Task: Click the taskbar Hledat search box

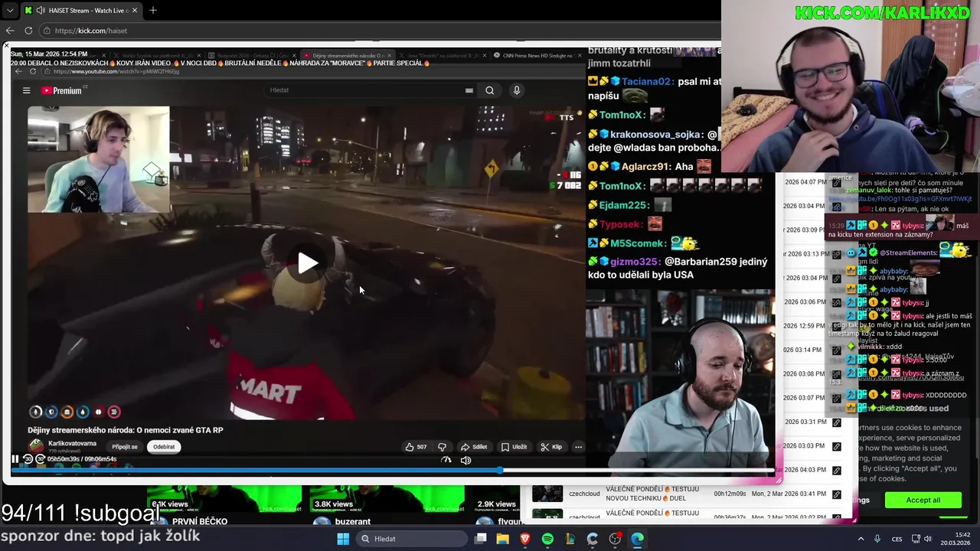Action: tap(410, 539)
